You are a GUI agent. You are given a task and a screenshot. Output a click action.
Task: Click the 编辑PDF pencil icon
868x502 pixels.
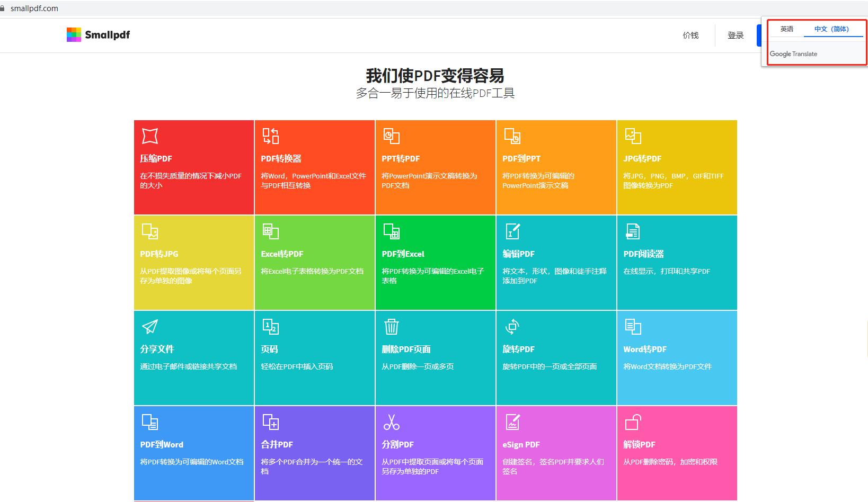coord(512,231)
